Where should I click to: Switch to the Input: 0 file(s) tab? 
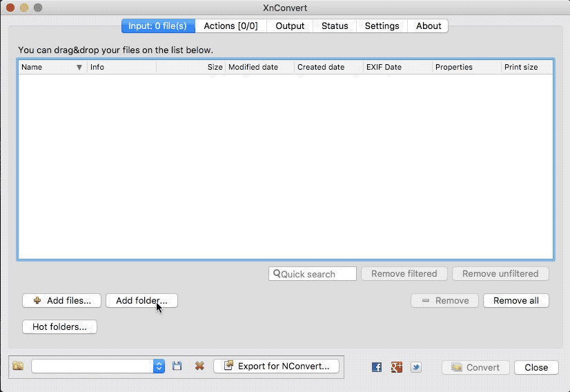coord(158,26)
